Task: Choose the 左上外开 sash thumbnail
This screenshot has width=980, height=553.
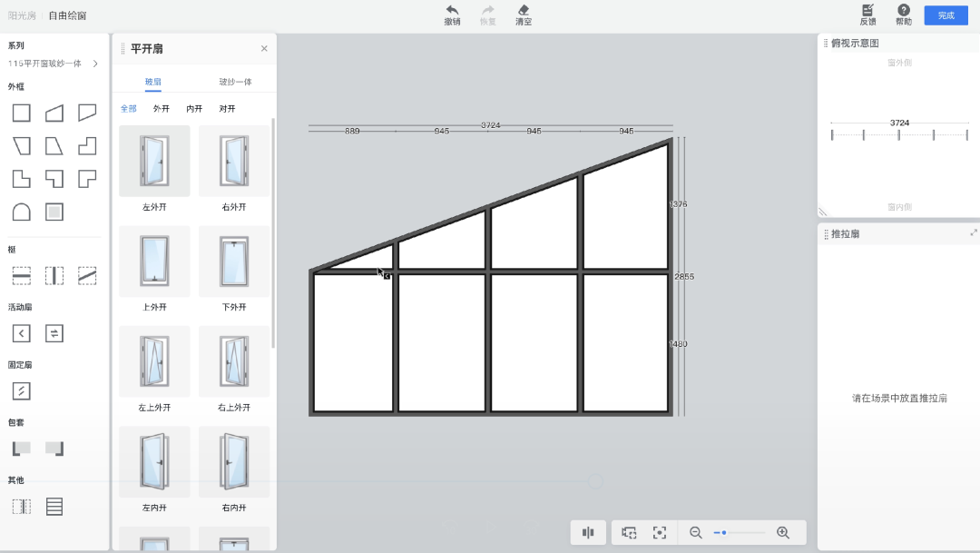Action: click(x=154, y=361)
